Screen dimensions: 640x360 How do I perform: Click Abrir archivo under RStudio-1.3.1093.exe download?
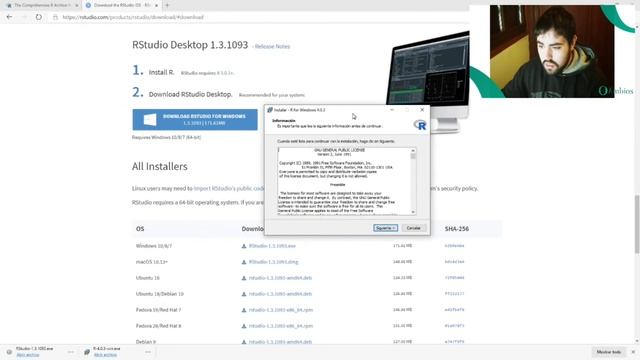coord(28,355)
